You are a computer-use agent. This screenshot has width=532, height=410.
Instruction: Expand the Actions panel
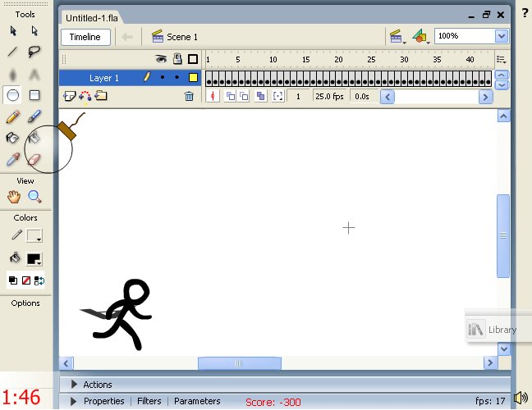point(74,385)
